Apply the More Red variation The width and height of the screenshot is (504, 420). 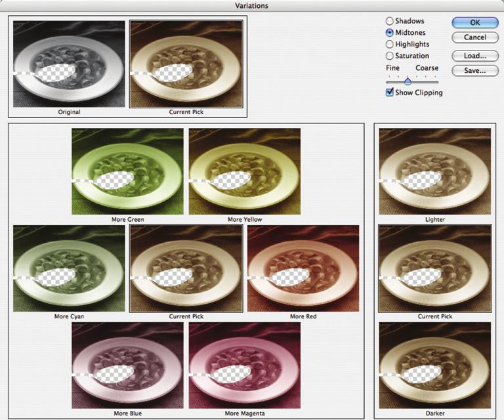303,268
